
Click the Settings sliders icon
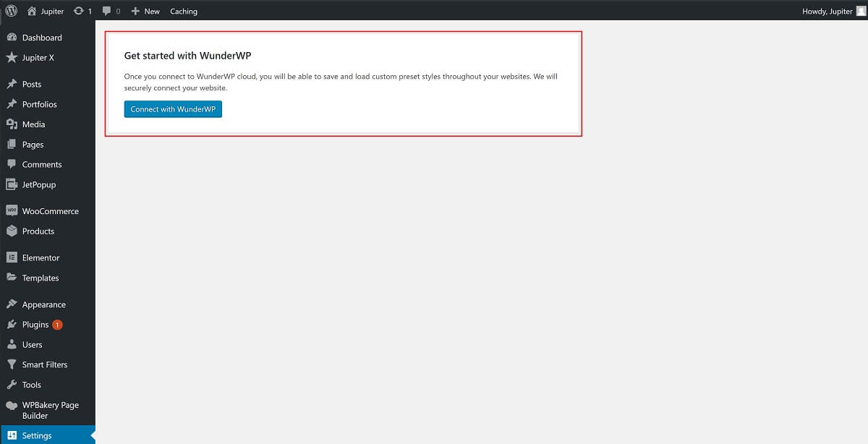(x=12, y=435)
